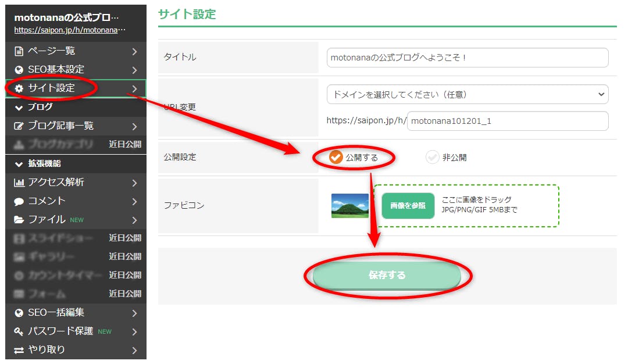Collapse the ブログ section header
This screenshot has height=364, width=628.
point(35,107)
